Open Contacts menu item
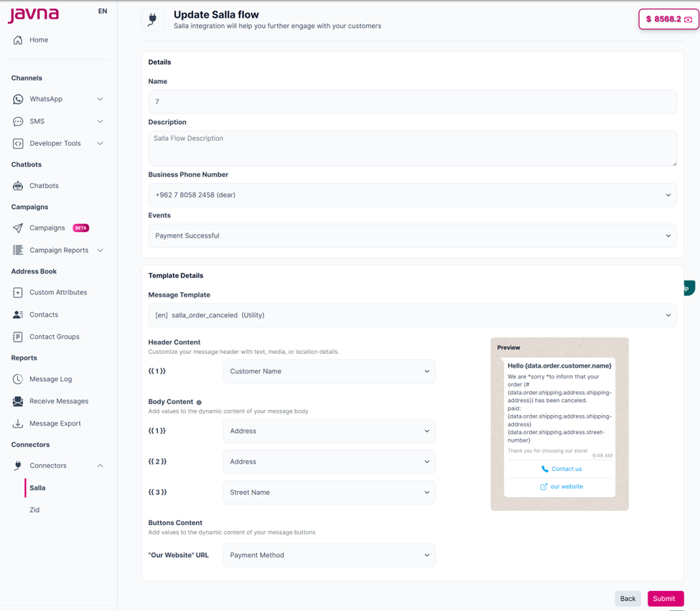The width and height of the screenshot is (700, 611). [x=44, y=314]
